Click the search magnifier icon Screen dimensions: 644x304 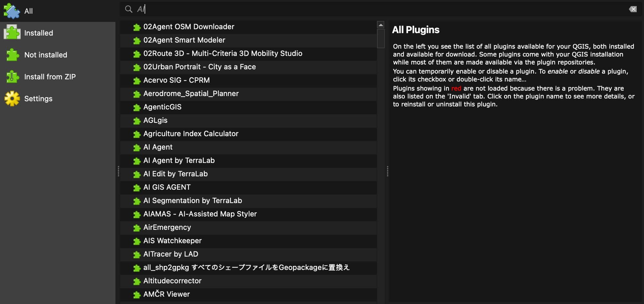pos(128,9)
